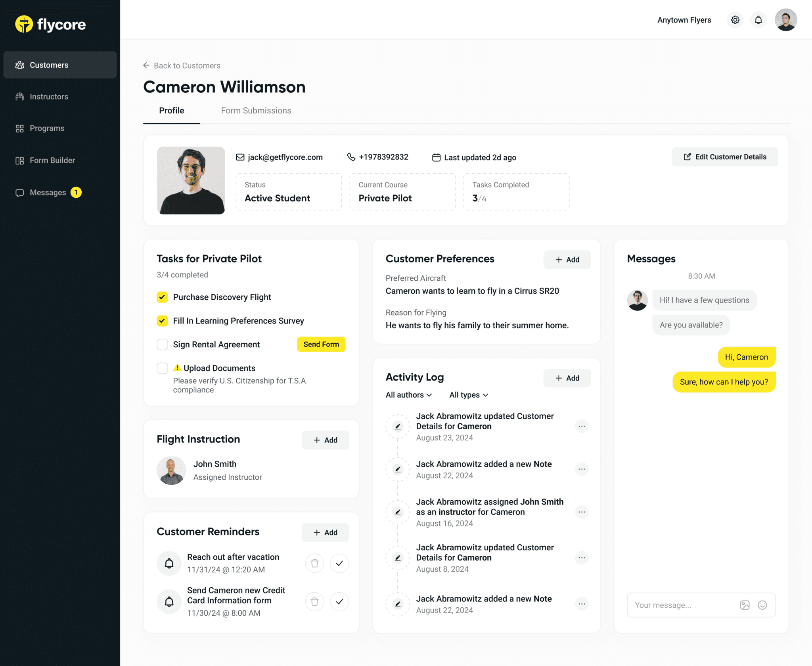Check the Upload Documents task
Image resolution: width=812 pixels, height=666 pixels.
[x=162, y=368]
